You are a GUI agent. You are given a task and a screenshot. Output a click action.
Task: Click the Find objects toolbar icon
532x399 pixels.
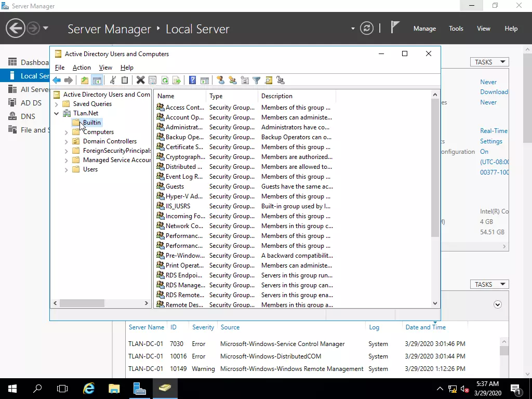pyautogui.click(x=269, y=80)
